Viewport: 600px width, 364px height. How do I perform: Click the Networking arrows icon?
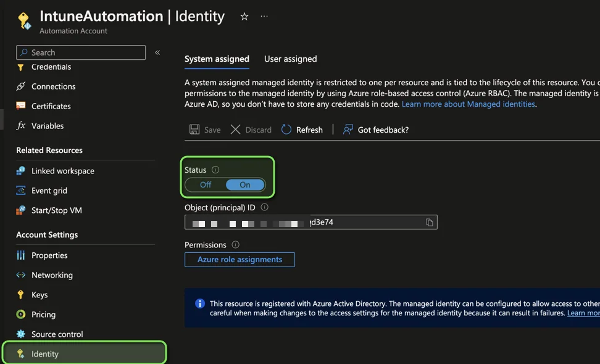20,275
